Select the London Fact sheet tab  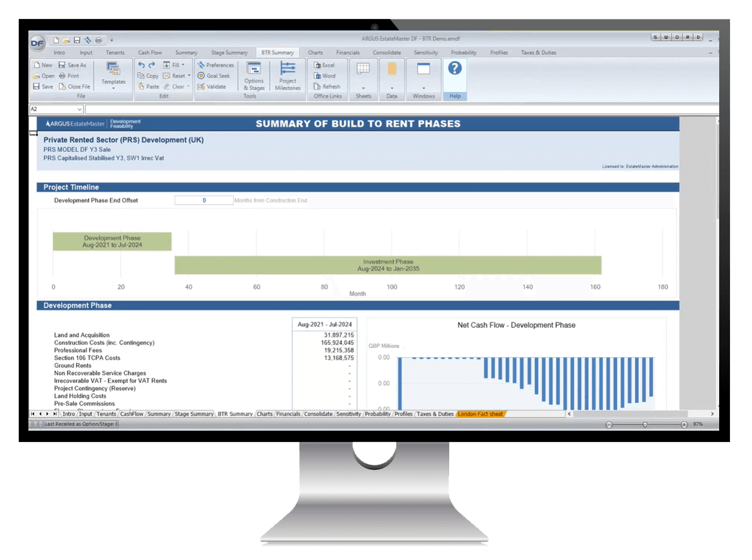pos(480,414)
